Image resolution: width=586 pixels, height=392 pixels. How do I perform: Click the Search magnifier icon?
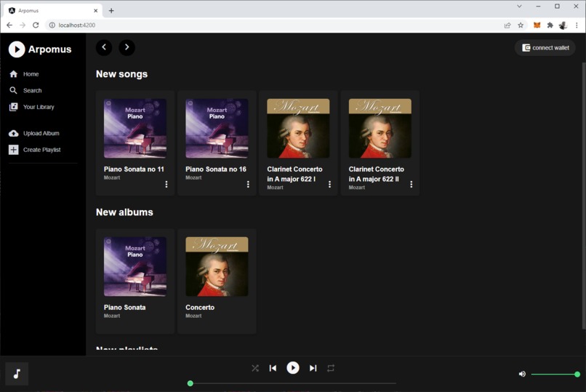pos(14,90)
